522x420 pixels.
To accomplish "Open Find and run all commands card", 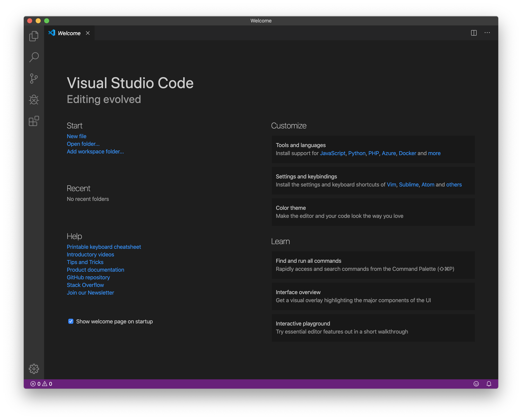I will [x=373, y=265].
